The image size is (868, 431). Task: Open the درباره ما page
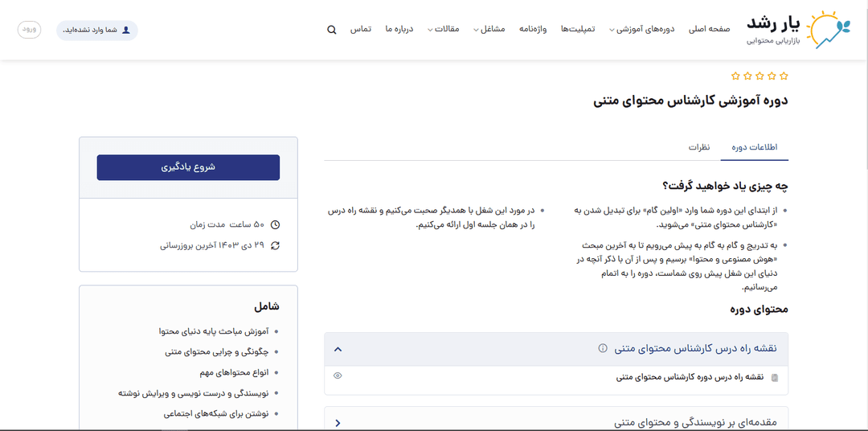[x=399, y=30]
